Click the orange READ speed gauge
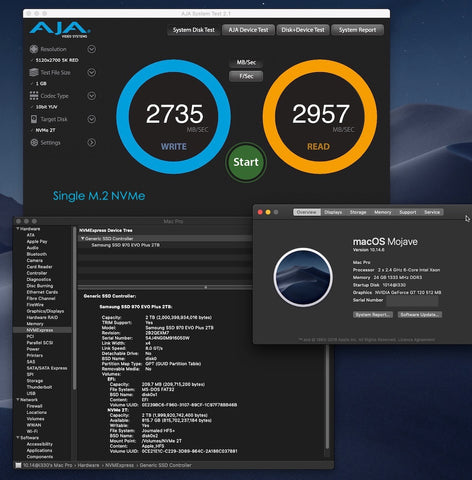This screenshot has height=480, width=472. (320, 117)
